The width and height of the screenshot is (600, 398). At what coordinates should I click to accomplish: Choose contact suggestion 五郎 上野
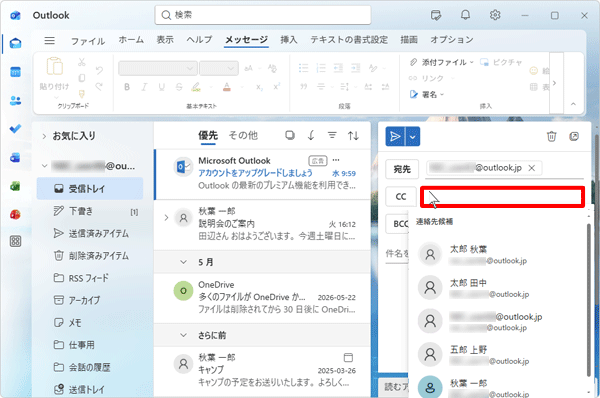point(497,355)
